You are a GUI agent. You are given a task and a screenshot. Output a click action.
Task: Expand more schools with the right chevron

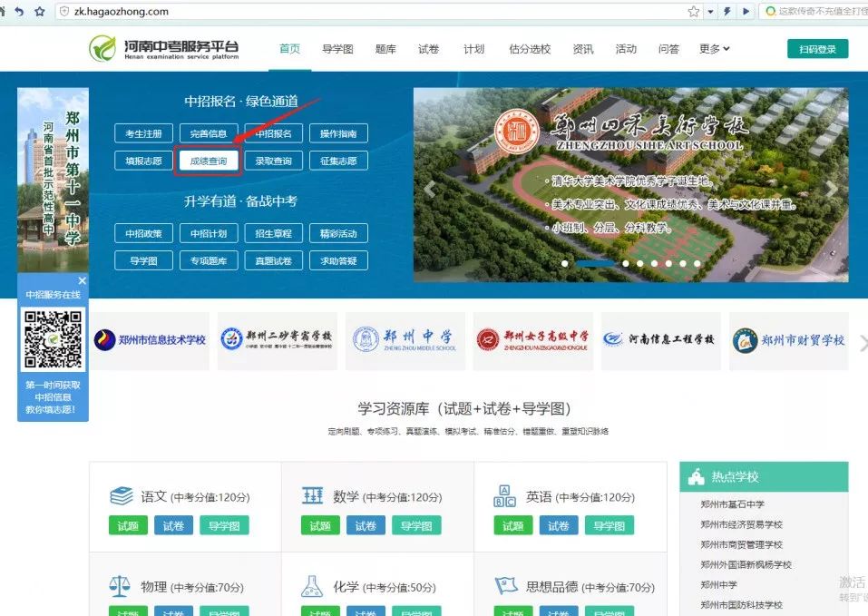(x=862, y=342)
